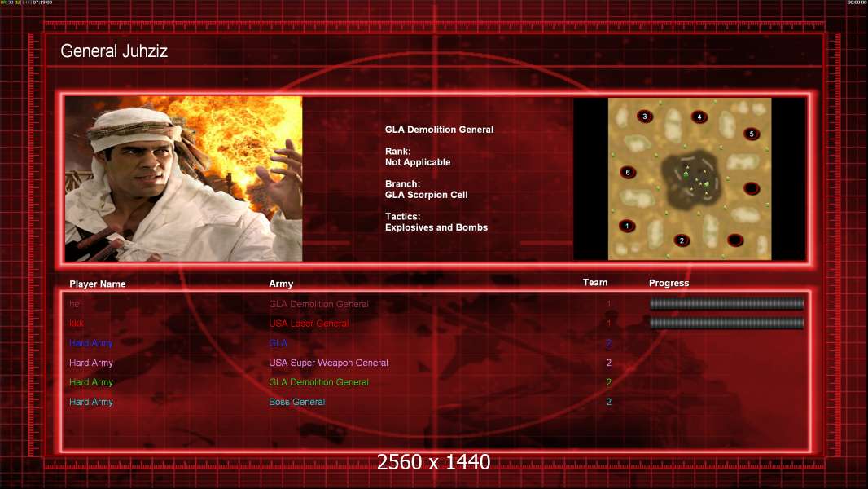Click 'Hard Army' in the blue GLA row
The image size is (868, 489).
pos(90,343)
